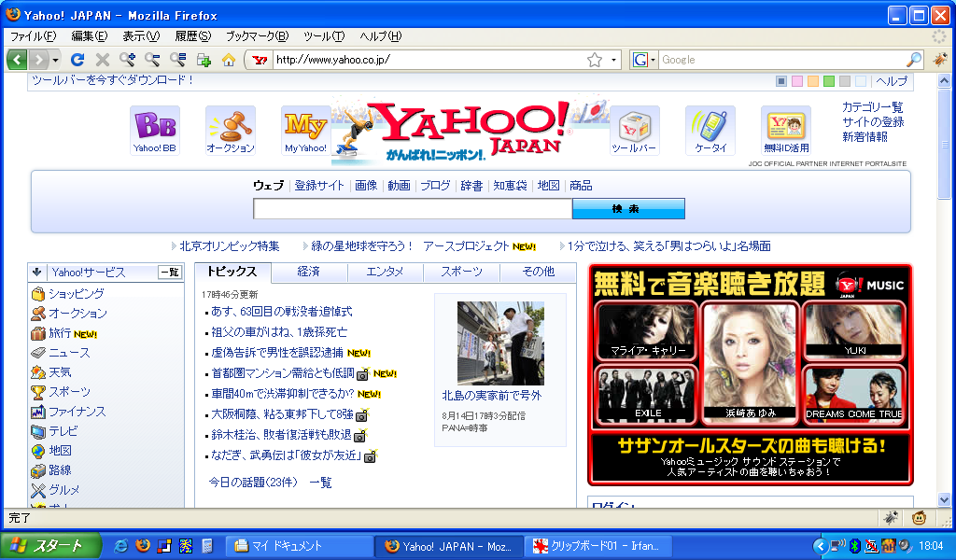Open the ブックマーク(B) menu

point(258,36)
